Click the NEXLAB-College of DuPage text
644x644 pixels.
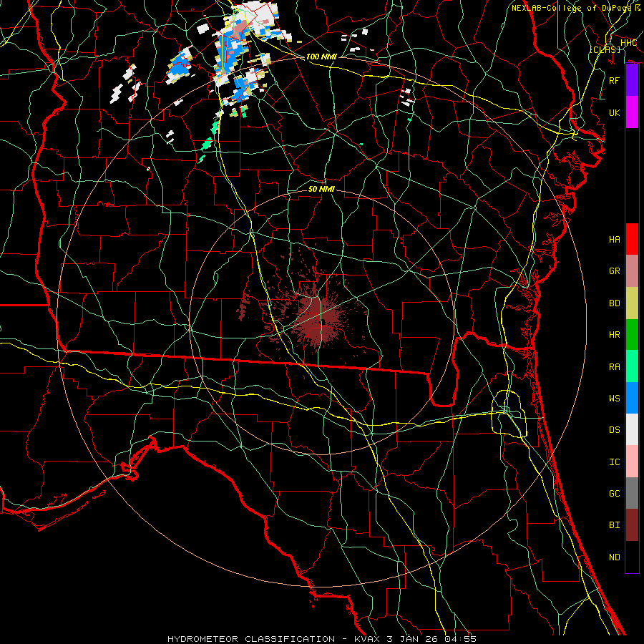573,8
